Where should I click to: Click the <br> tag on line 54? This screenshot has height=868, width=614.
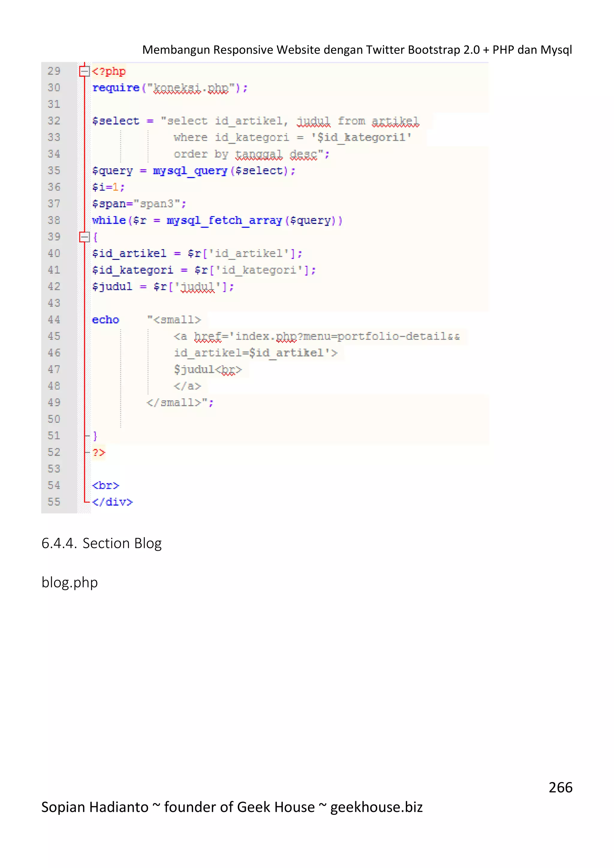pos(106,486)
